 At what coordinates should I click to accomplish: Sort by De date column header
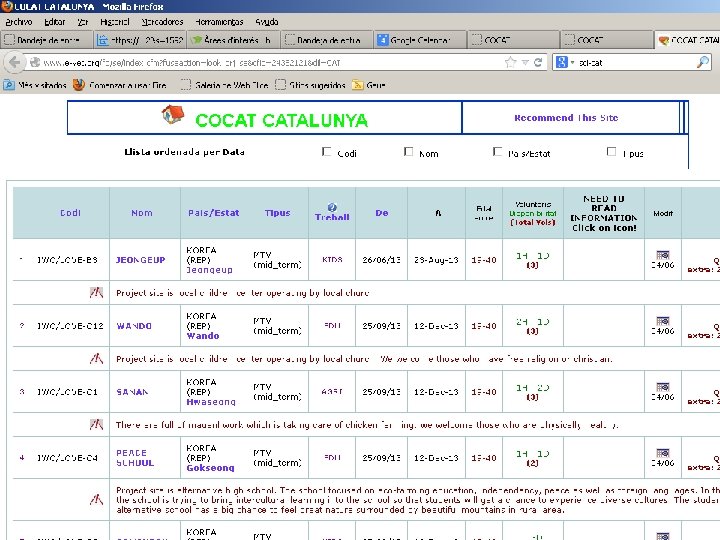(x=382, y=213)
